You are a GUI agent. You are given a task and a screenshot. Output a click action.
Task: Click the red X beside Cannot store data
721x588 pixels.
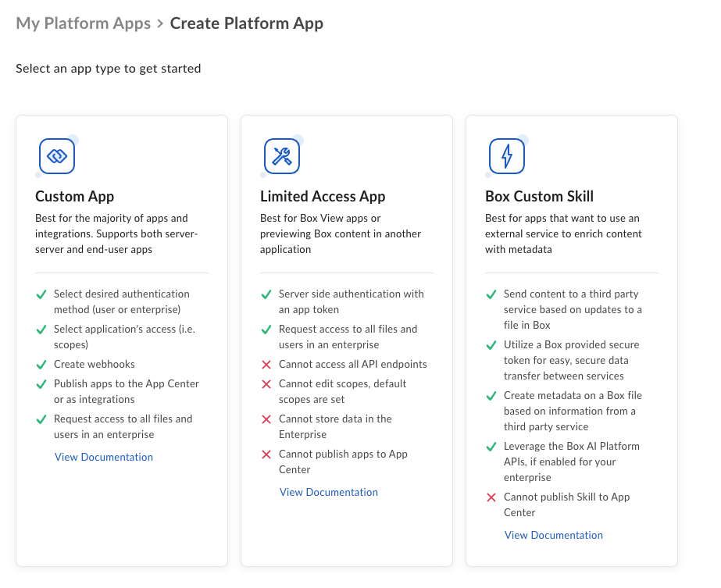pos(266,419)
